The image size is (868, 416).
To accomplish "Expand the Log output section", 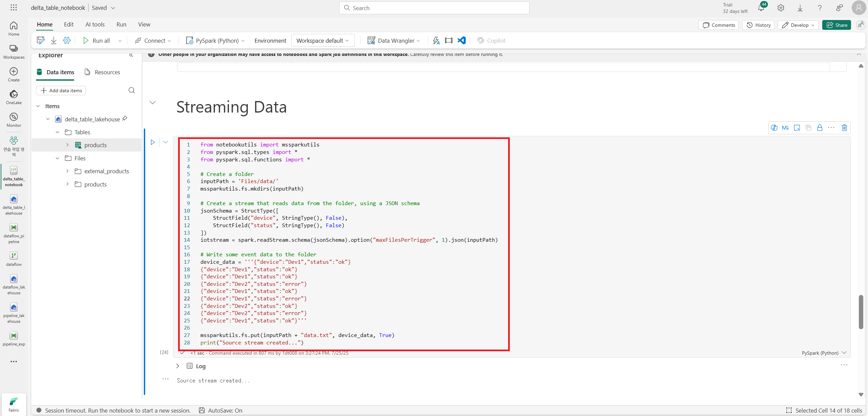I will [178, 366].
